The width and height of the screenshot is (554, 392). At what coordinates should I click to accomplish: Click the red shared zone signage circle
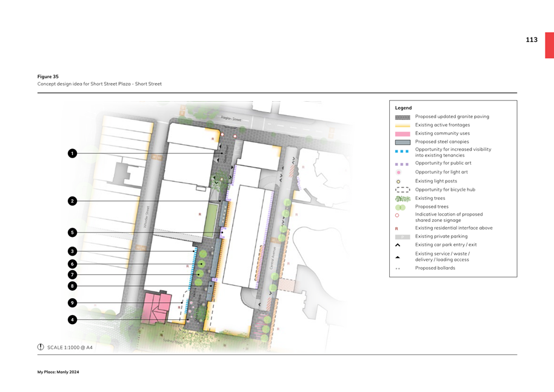pos(398,216)
